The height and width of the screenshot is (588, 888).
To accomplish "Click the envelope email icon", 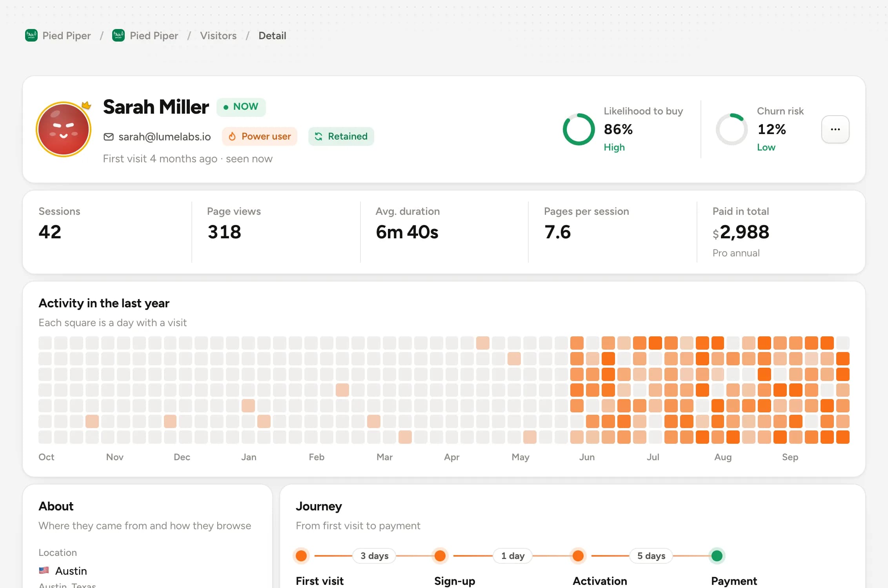I will click(109, 136).
